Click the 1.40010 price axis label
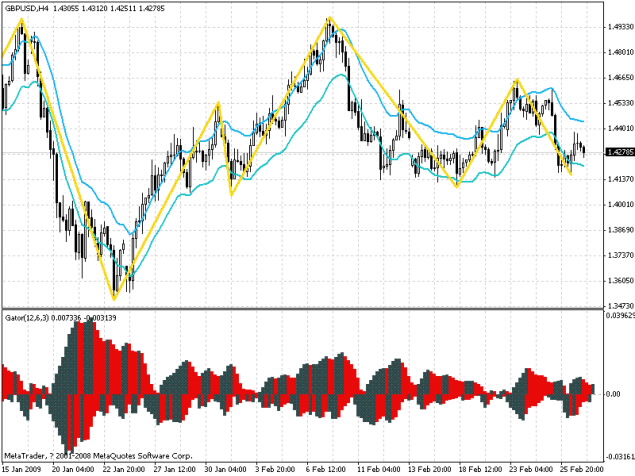This screenshot has height=476, width=635. point(620,204)
